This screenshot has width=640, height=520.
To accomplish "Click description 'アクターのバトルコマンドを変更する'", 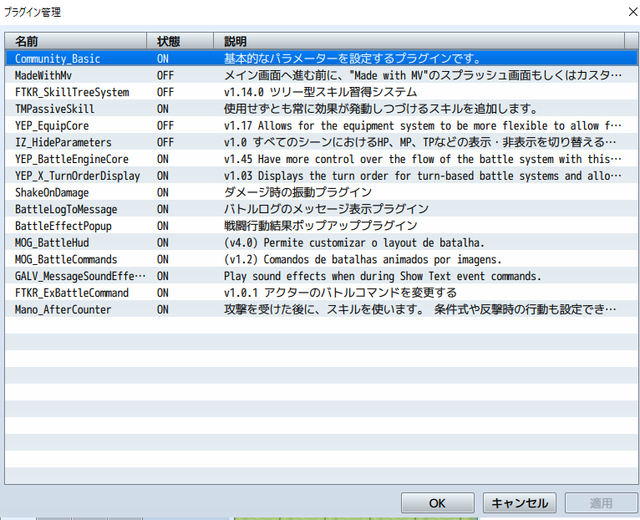I will (360, 293).
